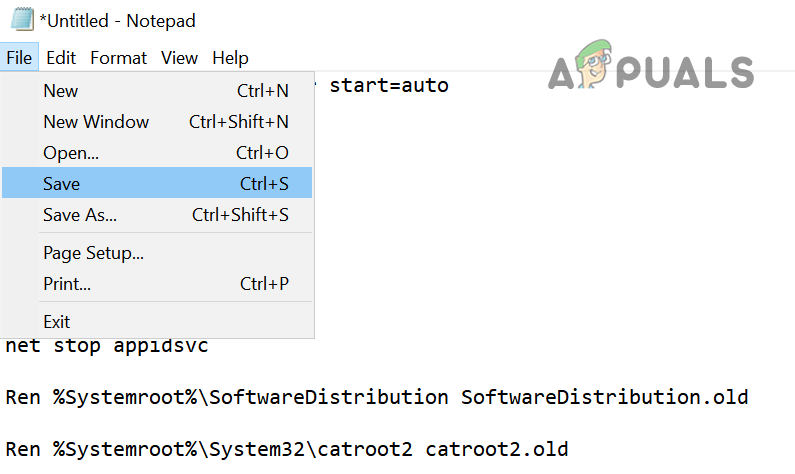The height and width of the screenshot is (474, 795).
Task: Open the File menu
Action: click(19, 58)
